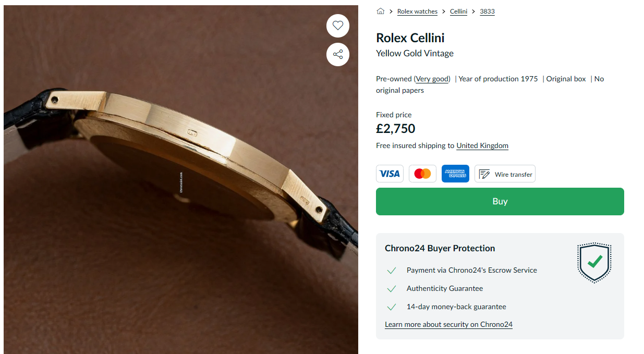The width and height of the screenshot is (644, 354).
Task: Click the Authenticity Guarantee item
Action: (444, 288)
